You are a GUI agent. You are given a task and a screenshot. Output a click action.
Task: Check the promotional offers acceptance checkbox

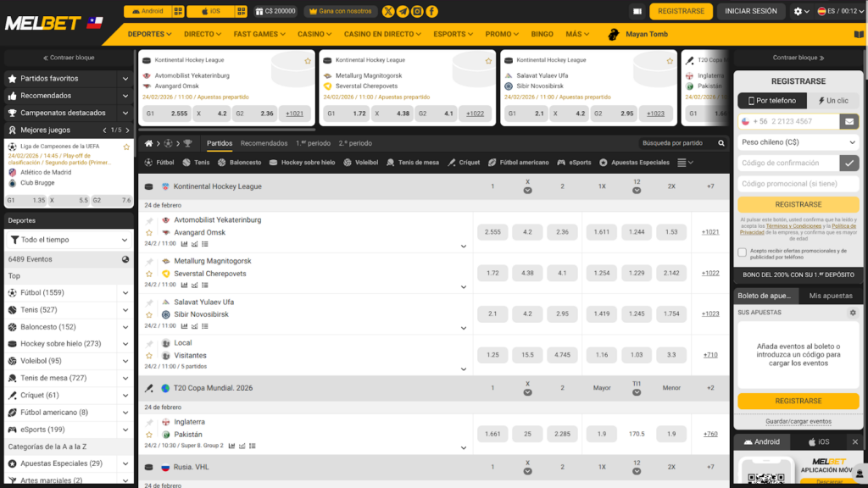click(x=743, y=252)
